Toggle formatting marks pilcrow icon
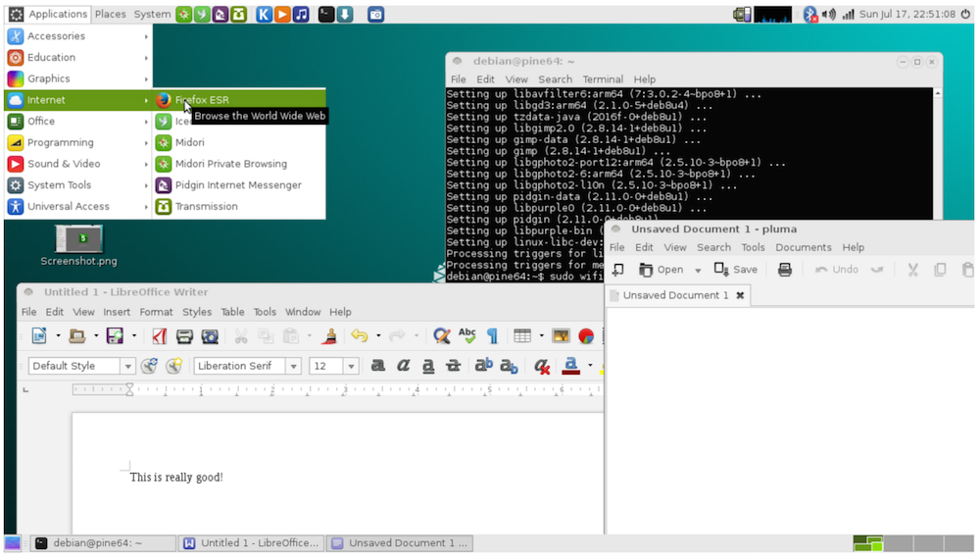This screenshot has width=980, height=560. click(x=492, y=336)
